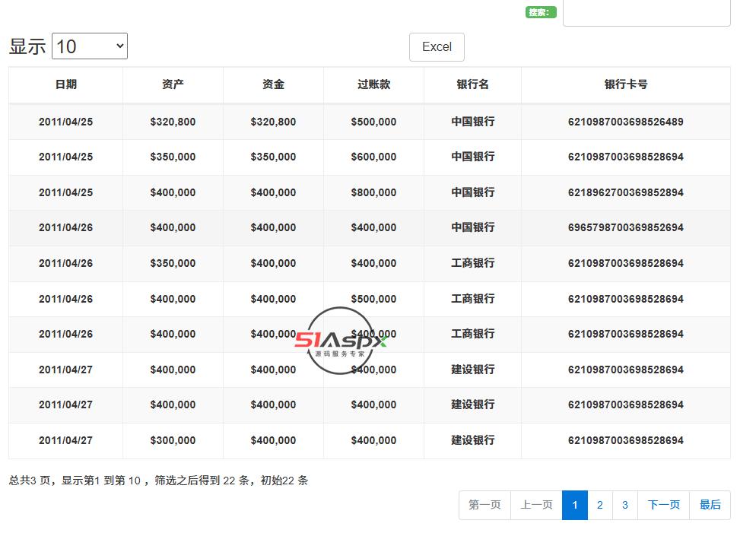Click 上一页 previous page button

[x=536, y=505]
